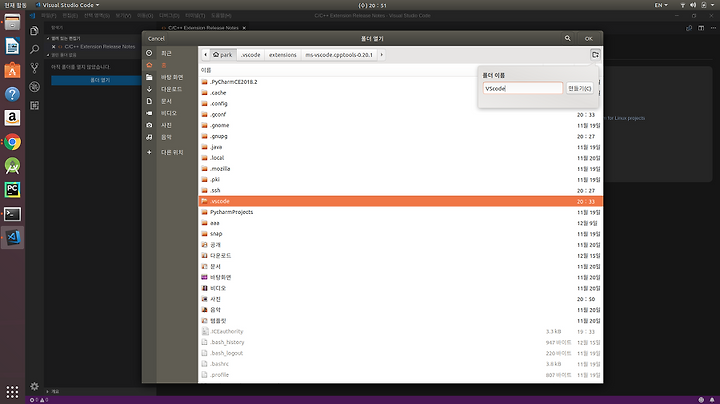The height and width of the screenshot is (404, 720).
Task: Open PyCharm from the dock
Action: pos(12,190)
